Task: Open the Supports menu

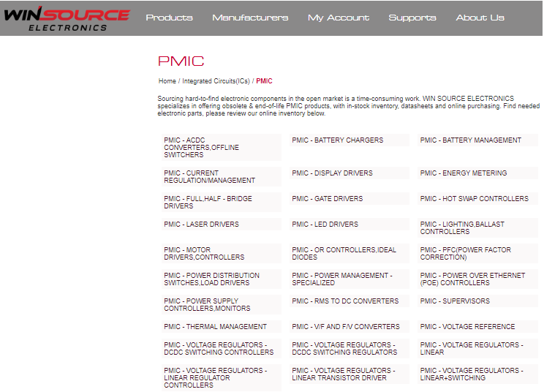Action: coord(412,18)
